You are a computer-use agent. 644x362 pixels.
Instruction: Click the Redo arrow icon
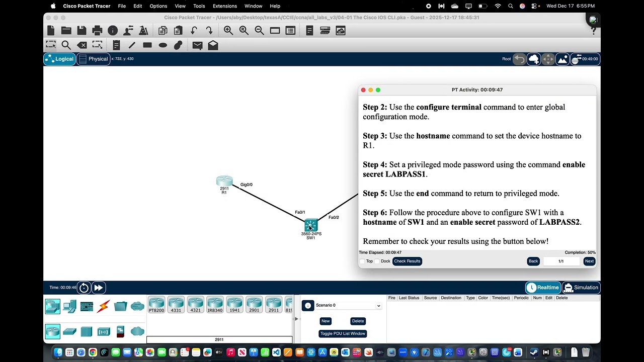coord(209,31)
